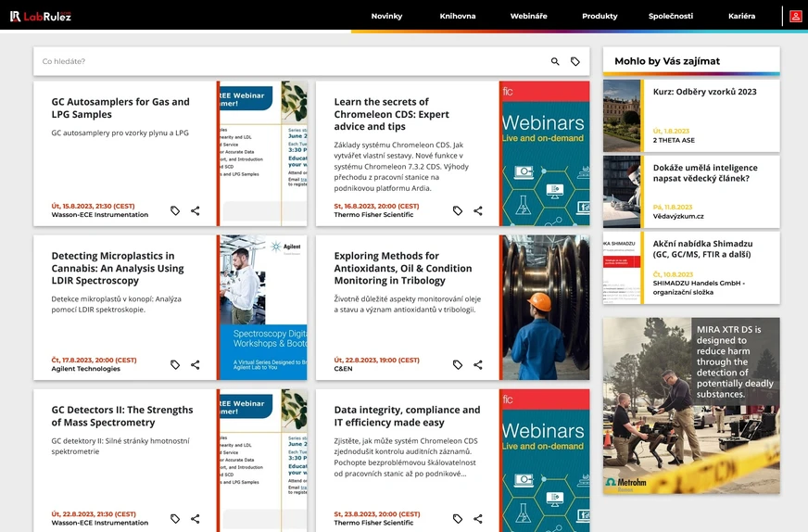Go to Webináře section
The width and height of the screenshot is (808, 532).
pos(529,16)
